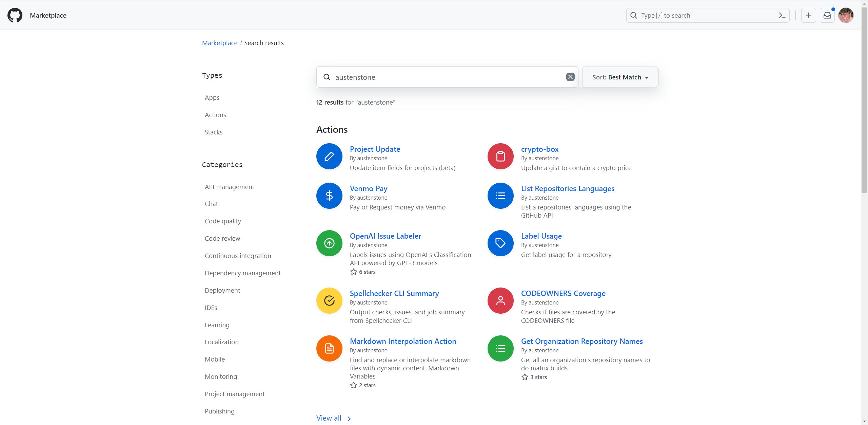This screenshot has height=425, width=868.
Task: Open the GitHub logo home link
Action: click(15, 15)
